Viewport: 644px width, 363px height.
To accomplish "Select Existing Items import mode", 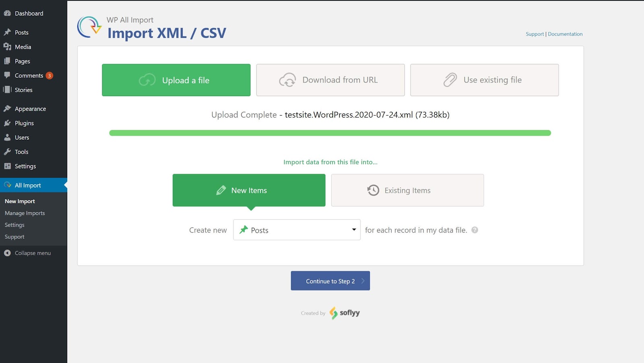I will pyautogui.click(x=408, y=190).
